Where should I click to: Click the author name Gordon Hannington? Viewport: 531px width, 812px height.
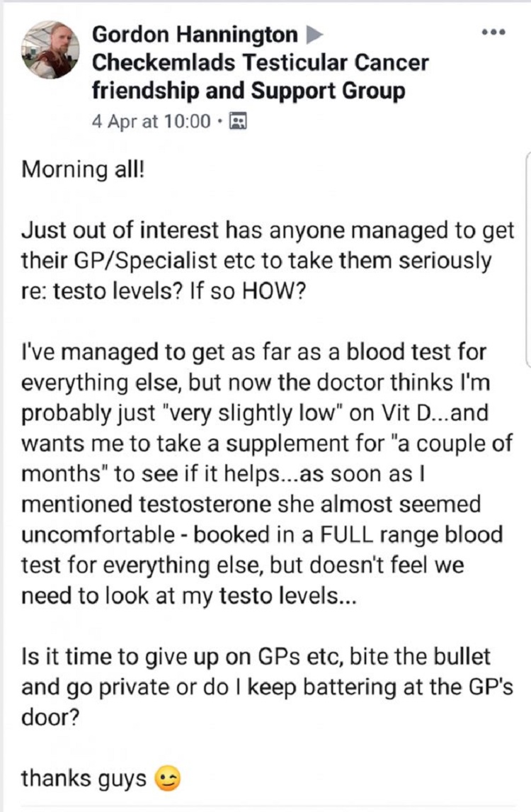(x=195, y=34)
